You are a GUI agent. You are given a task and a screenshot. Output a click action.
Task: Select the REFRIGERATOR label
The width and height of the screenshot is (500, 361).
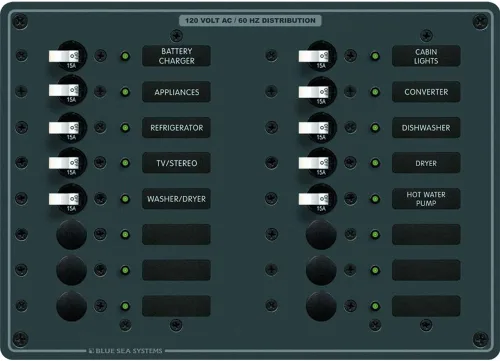(x=176, y=128)
